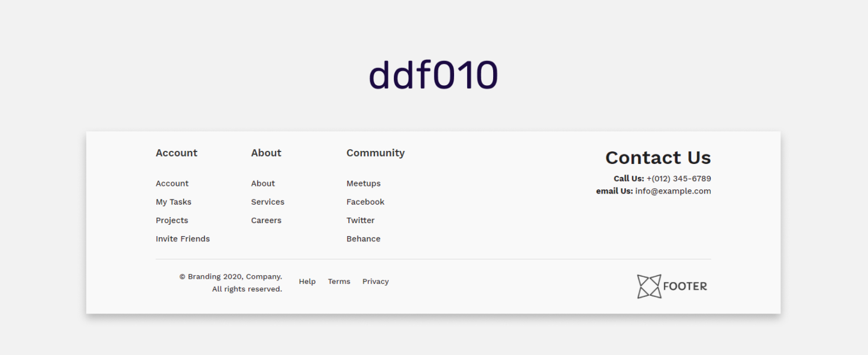
Task: Click the Contact Us heading
Action: pos(658,157)
